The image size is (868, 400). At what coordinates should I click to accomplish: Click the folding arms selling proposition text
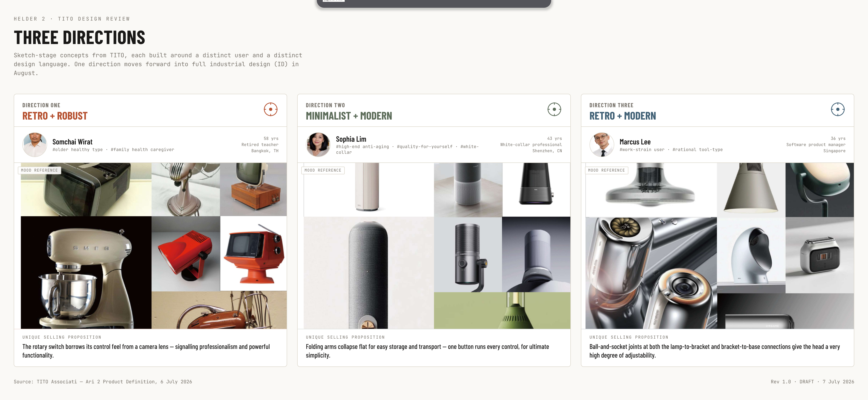coord(427,351)
